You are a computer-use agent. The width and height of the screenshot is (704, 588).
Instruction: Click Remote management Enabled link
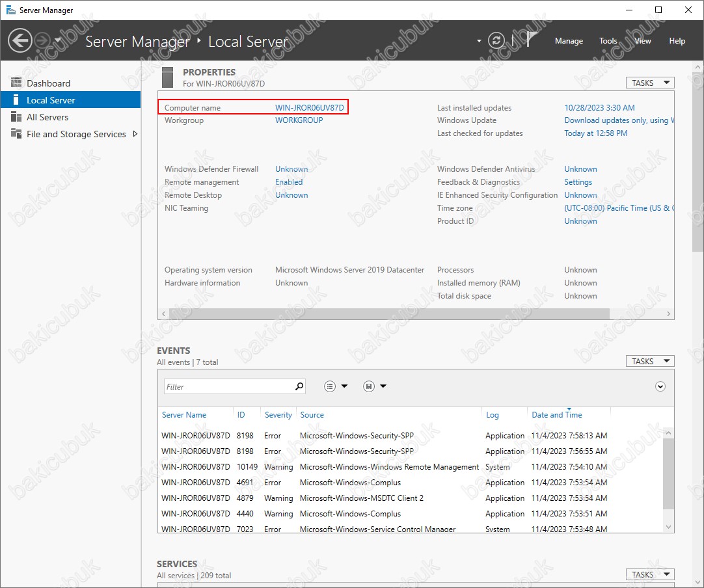[289, 181]
